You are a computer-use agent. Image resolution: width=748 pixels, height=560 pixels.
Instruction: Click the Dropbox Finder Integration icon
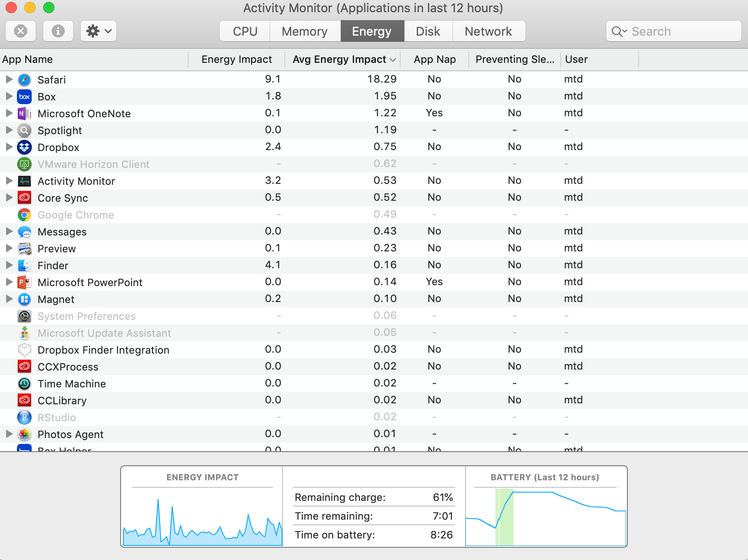24,350
